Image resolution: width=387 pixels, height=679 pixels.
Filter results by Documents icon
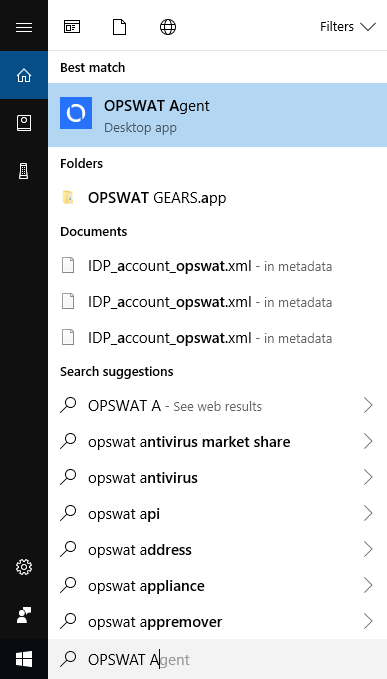pyautogui.click(x=119, y=27)
